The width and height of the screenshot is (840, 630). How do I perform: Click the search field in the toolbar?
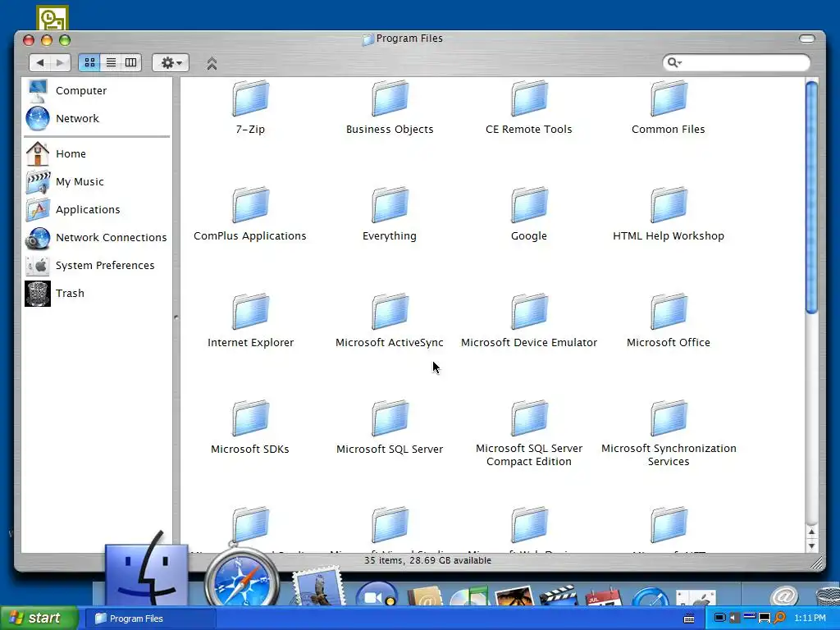click(x=736, y=62)
